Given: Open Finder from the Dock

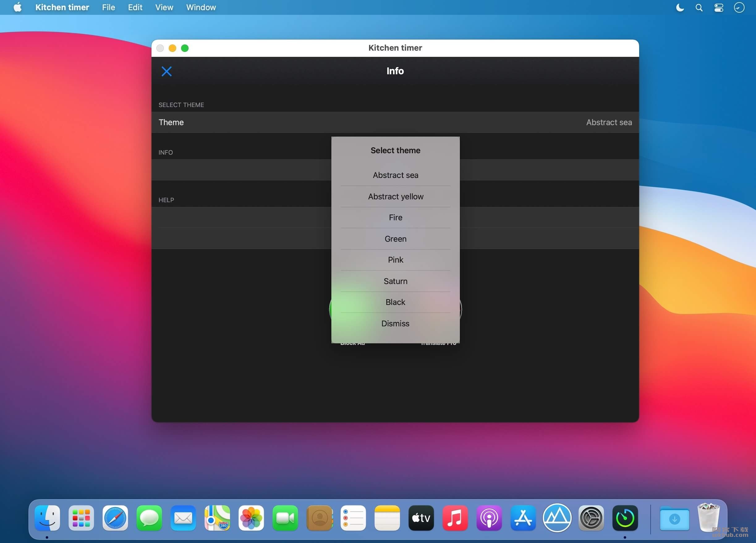Looking at the screenshot, I should (x=47, y=518).
